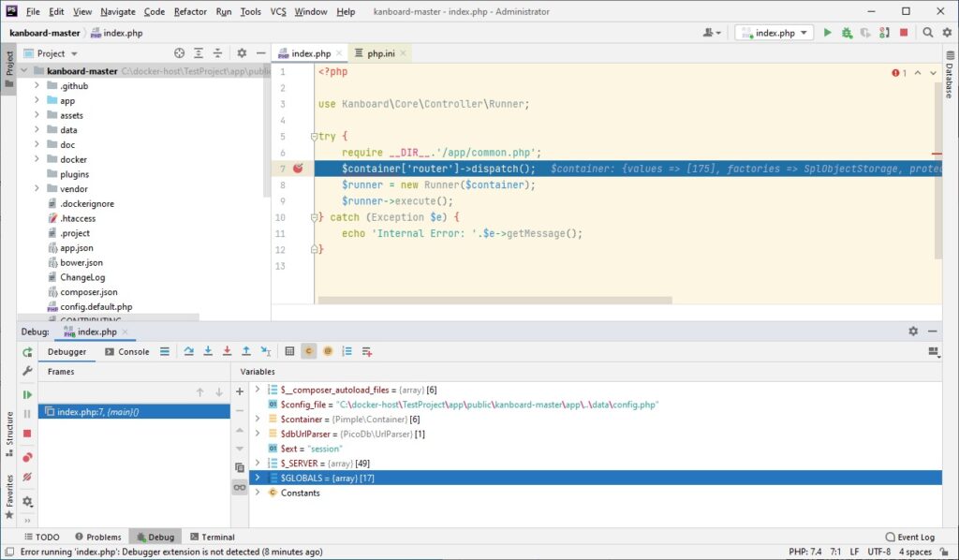Open the Terminal tool window
959x560 pixels.
[x=213, y=537]
